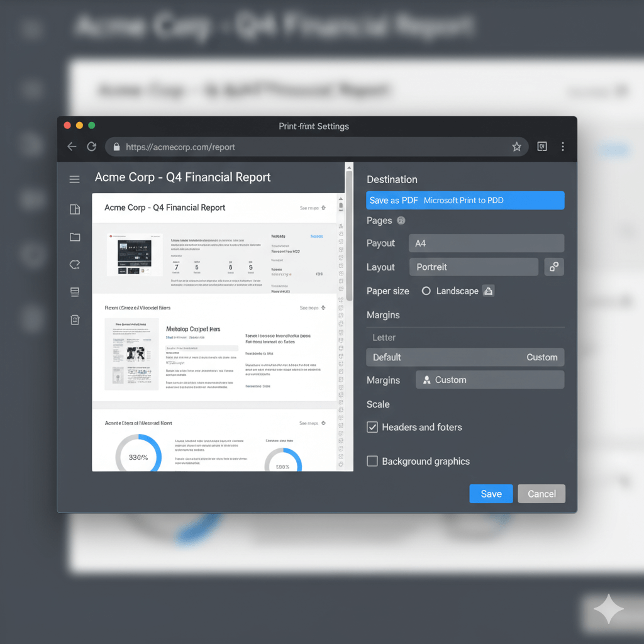Open the Layout dropdown showing Portreit
Image resolution: width=644 pixels, height=644 pixels.
click(474, 267)
